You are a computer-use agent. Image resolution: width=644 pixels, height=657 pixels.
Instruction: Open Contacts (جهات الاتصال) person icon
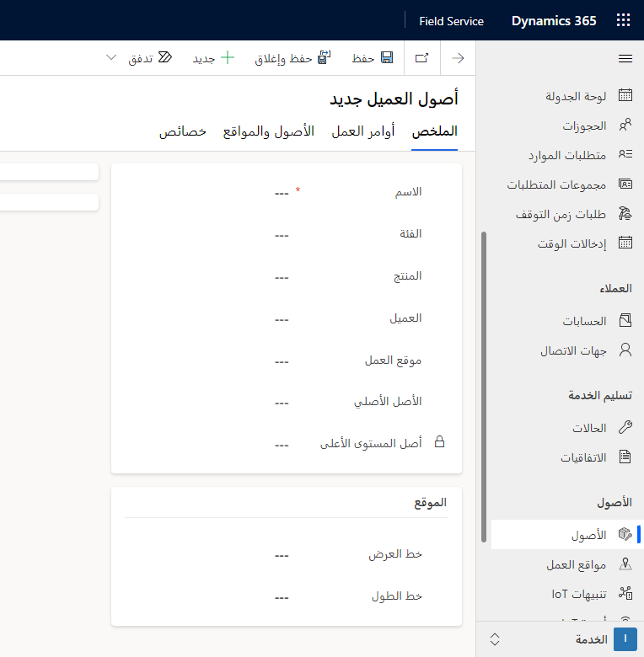point(625,350)
